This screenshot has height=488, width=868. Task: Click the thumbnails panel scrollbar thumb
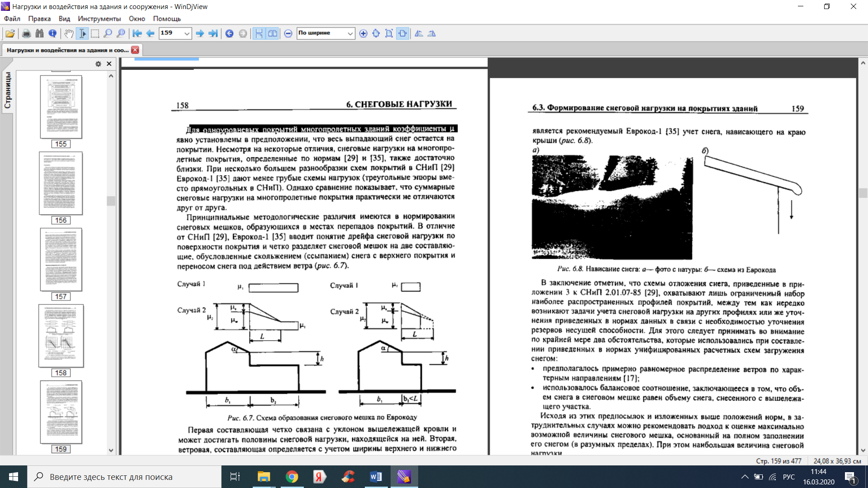click(111, 201)
